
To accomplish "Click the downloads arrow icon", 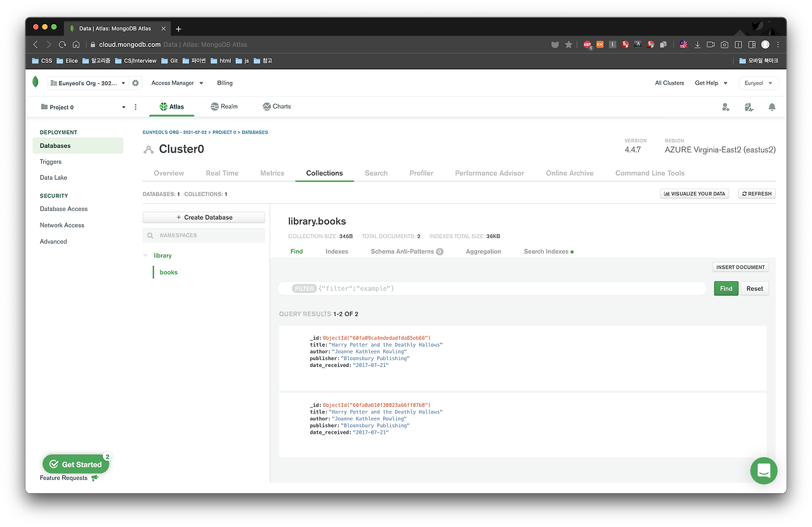I will [x=697, y=44].
